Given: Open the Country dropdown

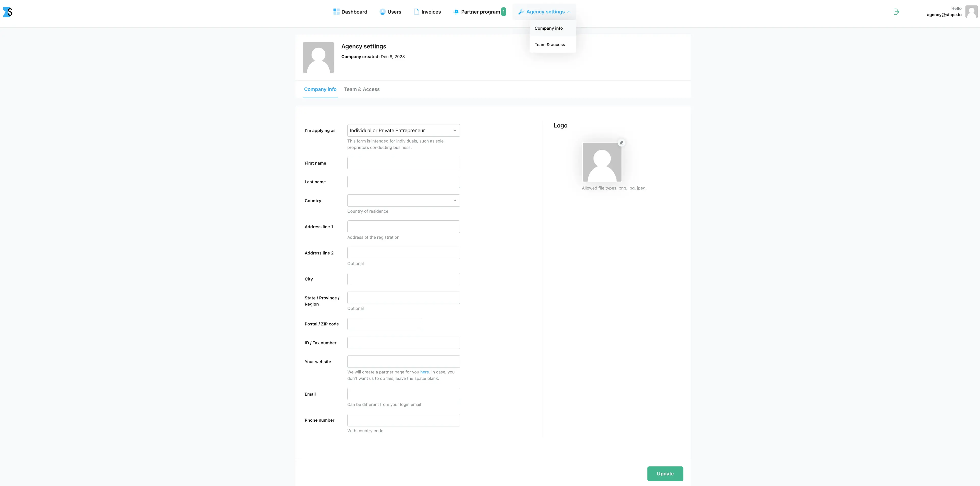Looking at the screenshot, I should [404, 200].
